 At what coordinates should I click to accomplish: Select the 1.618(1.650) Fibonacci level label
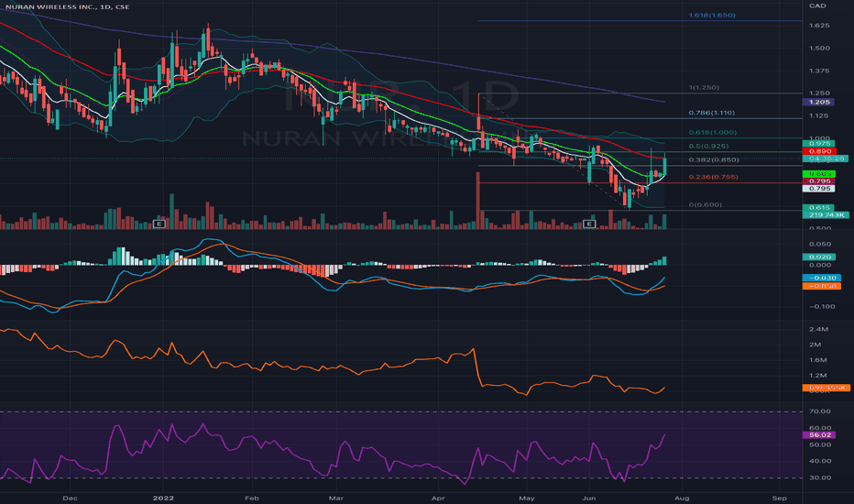click(712, 16)
